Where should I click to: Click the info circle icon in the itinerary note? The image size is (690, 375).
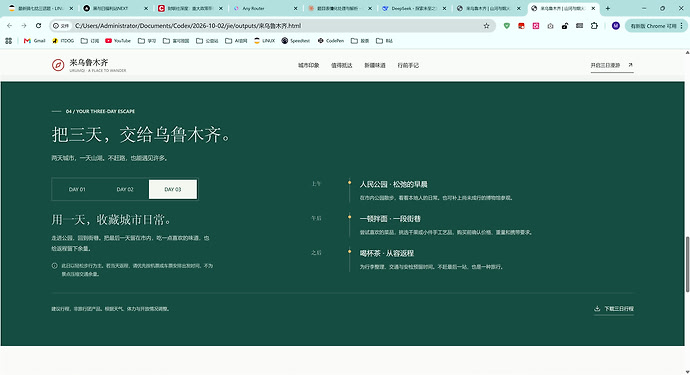coord(55,266)
